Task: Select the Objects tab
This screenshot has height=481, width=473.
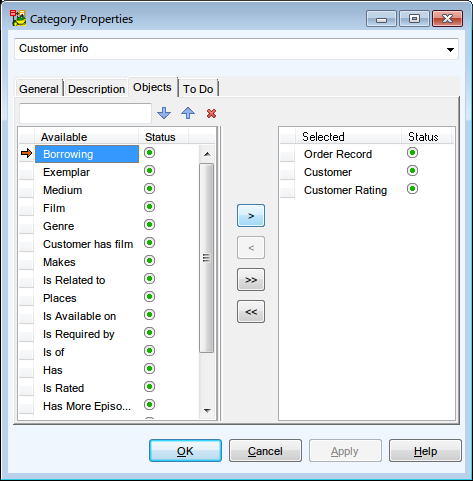Action: click(x=152, y=87)
